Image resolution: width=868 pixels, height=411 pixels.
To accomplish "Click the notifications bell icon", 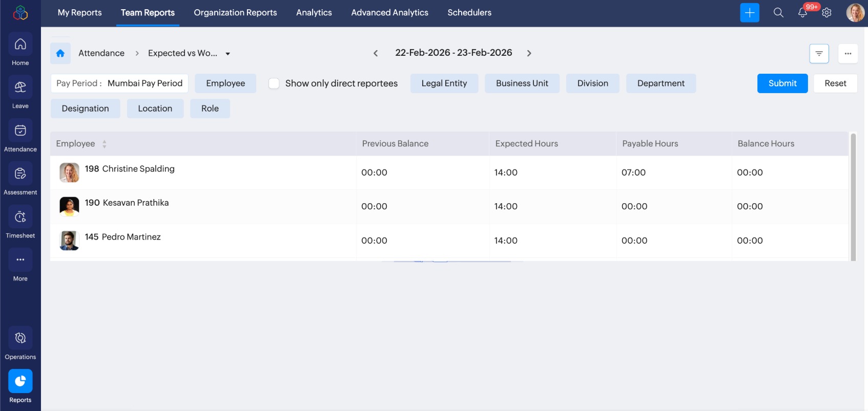I will tap(802, 13).
